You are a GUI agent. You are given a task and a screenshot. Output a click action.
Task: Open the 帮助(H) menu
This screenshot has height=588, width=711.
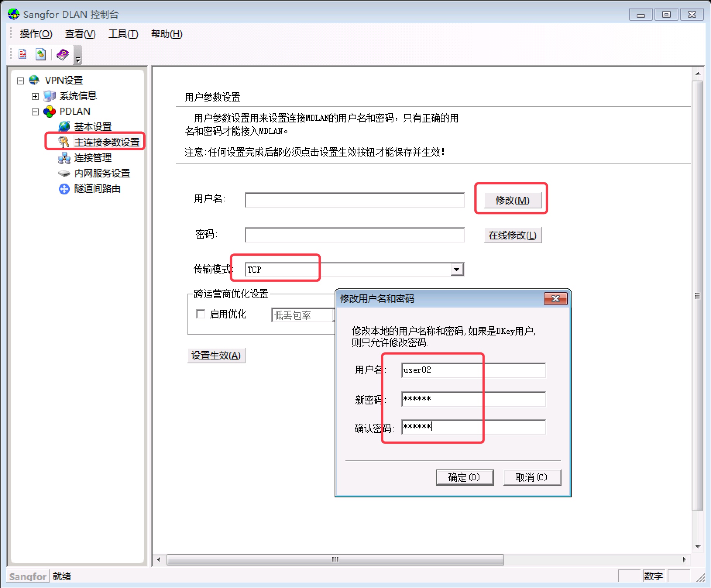(167, 34)
